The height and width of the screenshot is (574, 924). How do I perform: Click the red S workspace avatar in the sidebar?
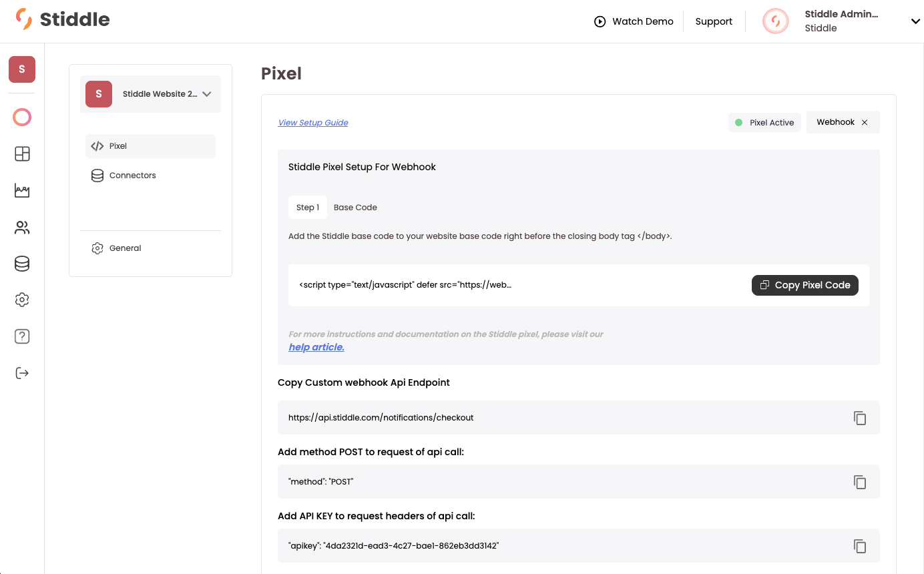tap(22, 69)
